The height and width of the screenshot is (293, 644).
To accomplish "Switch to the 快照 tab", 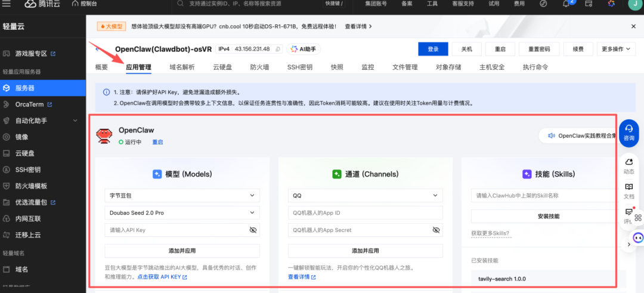I will coord(337,67).
